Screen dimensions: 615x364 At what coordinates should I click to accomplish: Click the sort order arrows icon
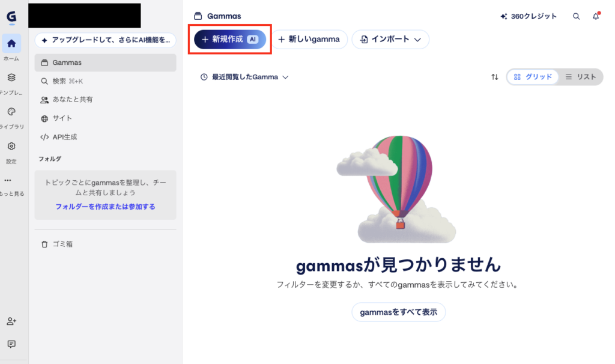(x=495, y=77)
